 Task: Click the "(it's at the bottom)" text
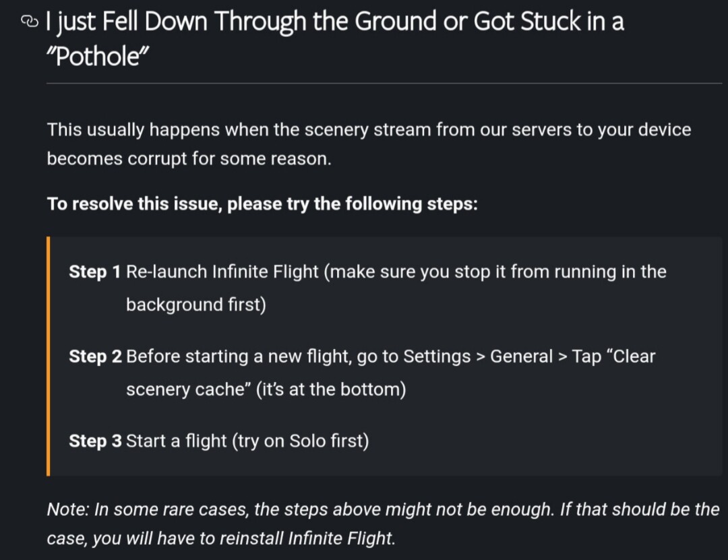pos(331,390)
